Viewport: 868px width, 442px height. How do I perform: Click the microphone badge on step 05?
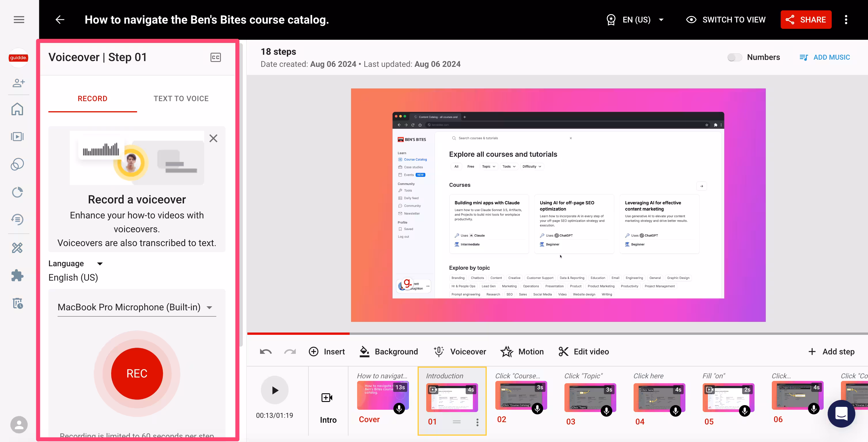[745, 411]
